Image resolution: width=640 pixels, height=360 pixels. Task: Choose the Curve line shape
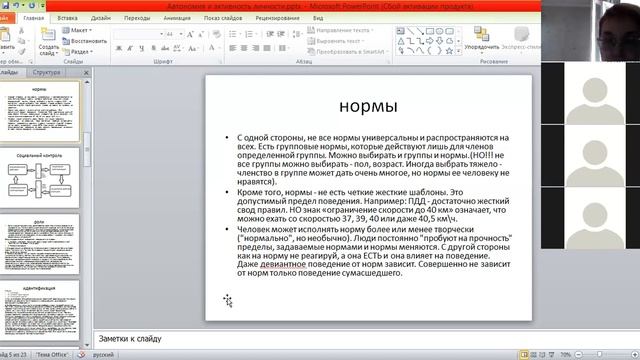pyautogui.click(x=420, y=51)
